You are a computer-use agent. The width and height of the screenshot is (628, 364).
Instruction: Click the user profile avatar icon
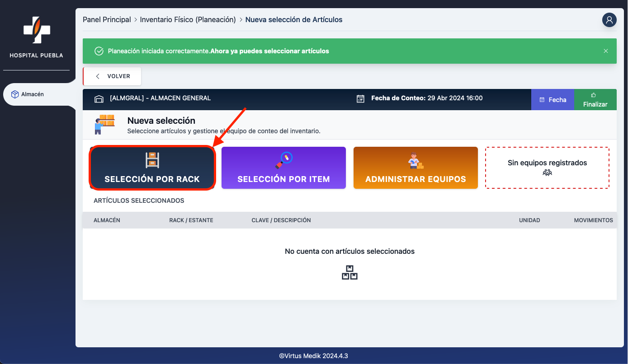pos(609,20)
